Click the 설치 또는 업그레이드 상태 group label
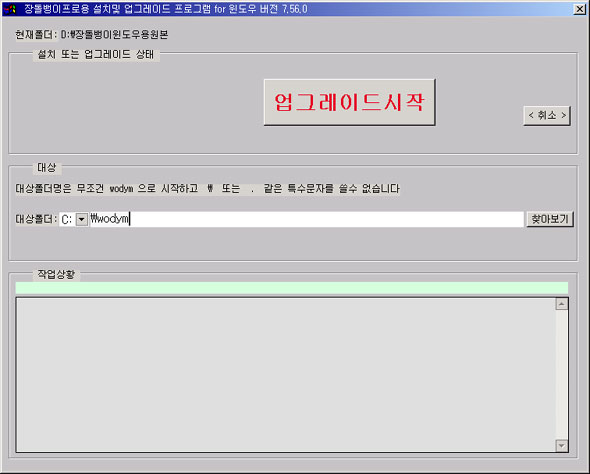The image size is (590, 474). (96, 55)
